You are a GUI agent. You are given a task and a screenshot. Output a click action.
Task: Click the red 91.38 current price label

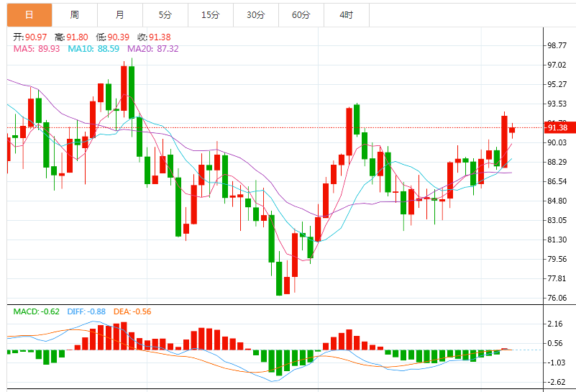coord(559,127)
